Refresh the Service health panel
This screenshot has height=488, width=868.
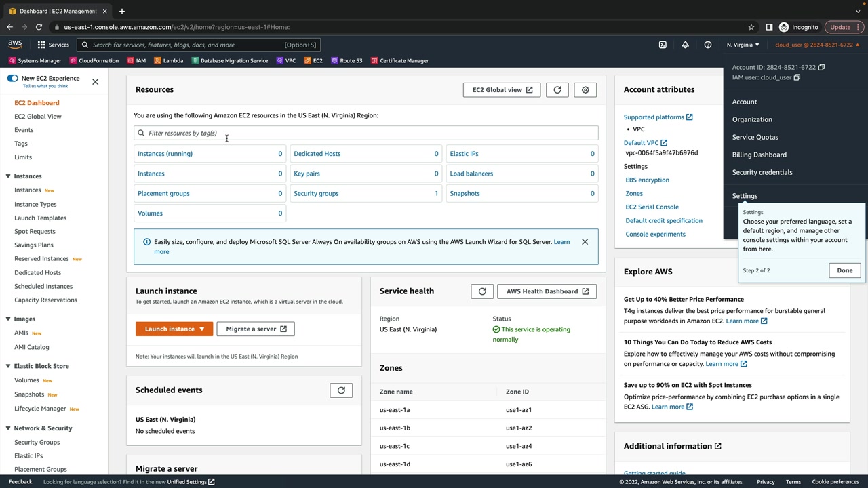(482, 291)
